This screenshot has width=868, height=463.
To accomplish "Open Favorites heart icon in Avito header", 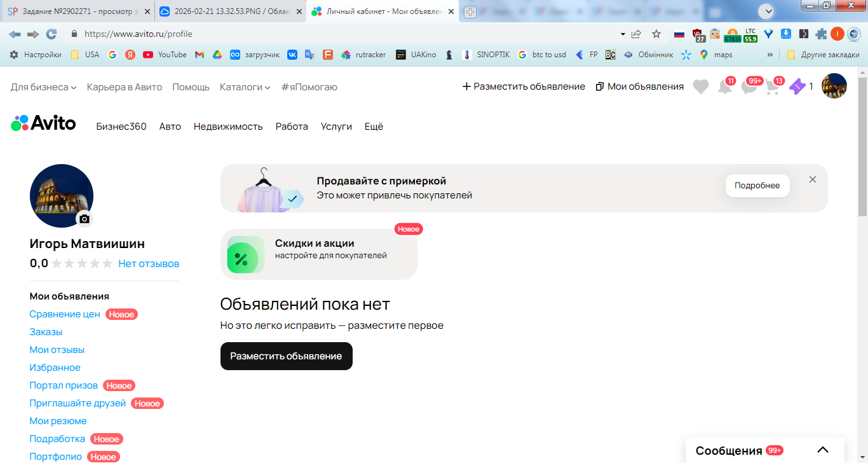I will (x=701, y=86).
